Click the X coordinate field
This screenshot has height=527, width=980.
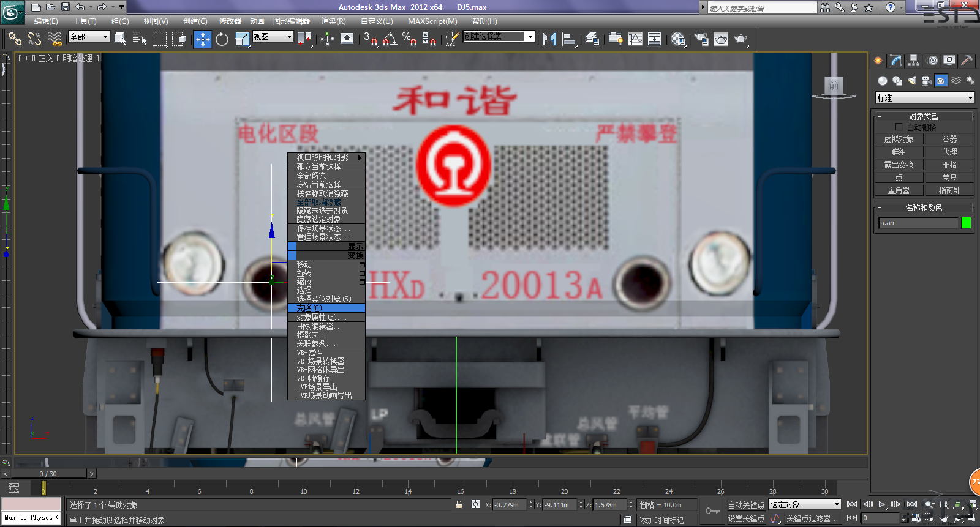pyautogui.click(x=510, y=505)
